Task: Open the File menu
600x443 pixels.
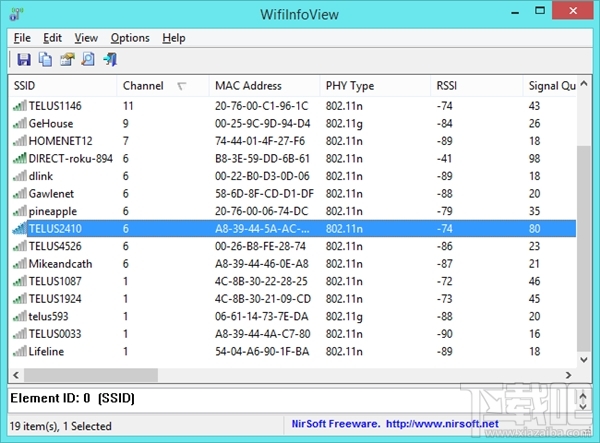Action: (x=22, y=38)
